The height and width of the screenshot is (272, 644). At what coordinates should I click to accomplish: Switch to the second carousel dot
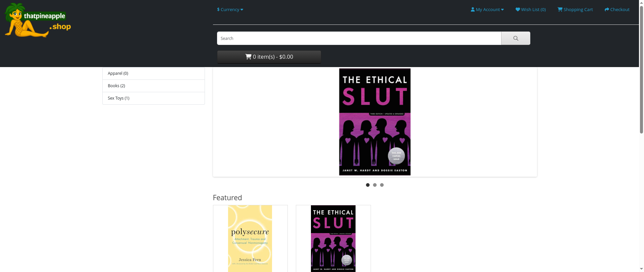click(375, 185)
